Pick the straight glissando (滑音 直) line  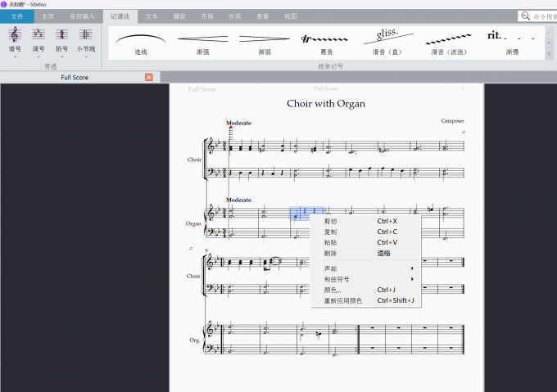[388, 42]
